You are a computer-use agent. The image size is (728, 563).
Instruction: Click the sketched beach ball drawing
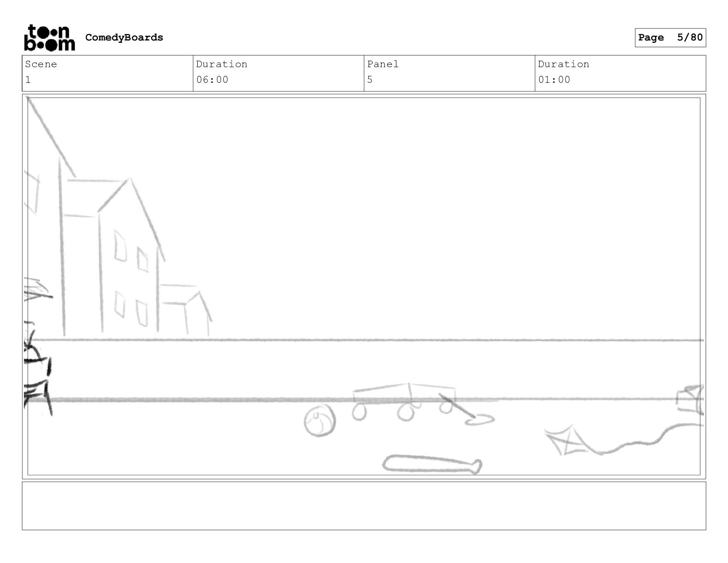(x=320, y=421)
